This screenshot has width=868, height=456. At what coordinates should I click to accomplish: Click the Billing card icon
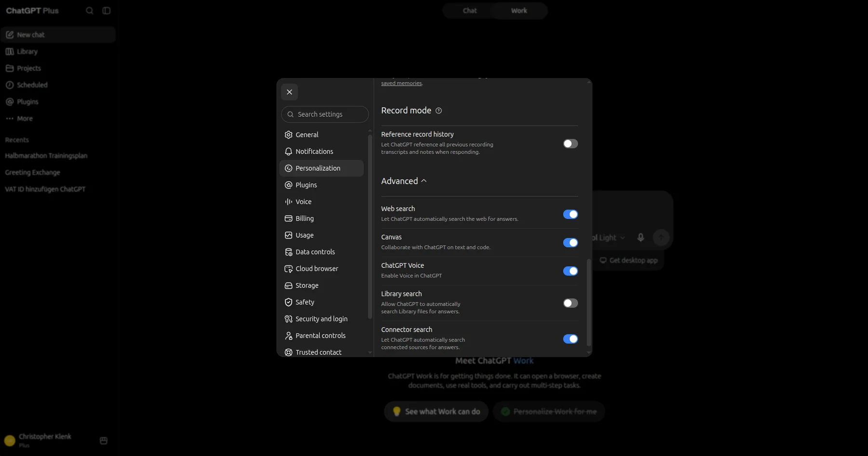tap(288, 219)
